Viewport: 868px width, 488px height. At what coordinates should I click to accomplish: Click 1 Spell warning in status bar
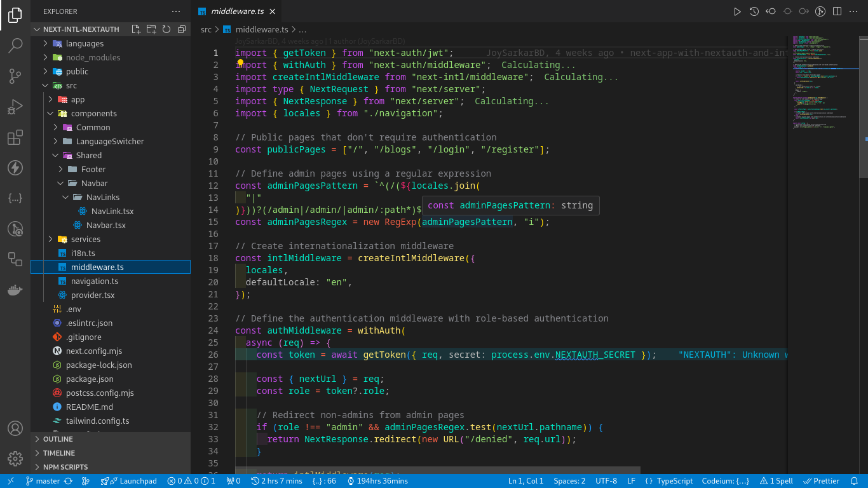tap(776, 481)
